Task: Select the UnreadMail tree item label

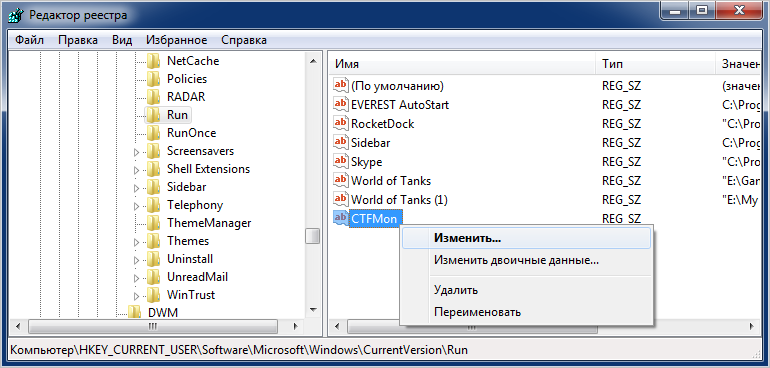Action: click(x=197, y=277)
